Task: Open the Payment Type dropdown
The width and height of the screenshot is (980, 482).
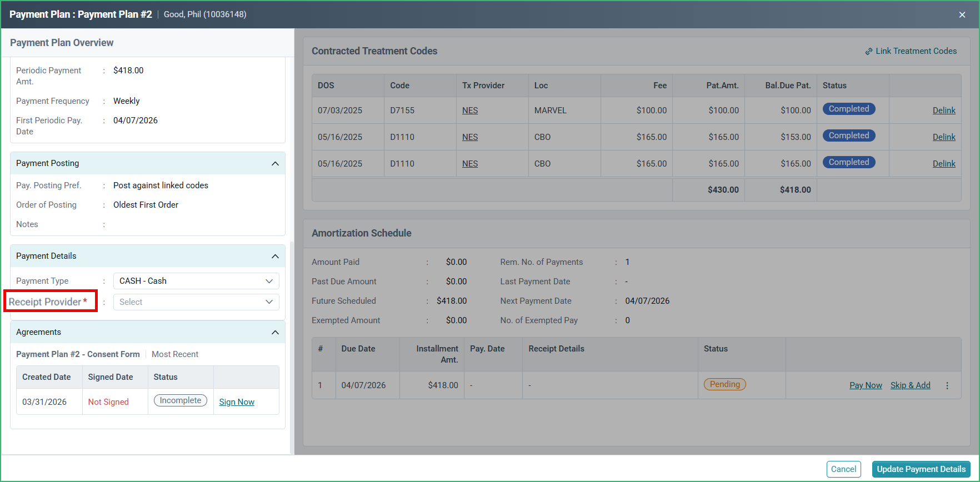Action: [196, 281]
